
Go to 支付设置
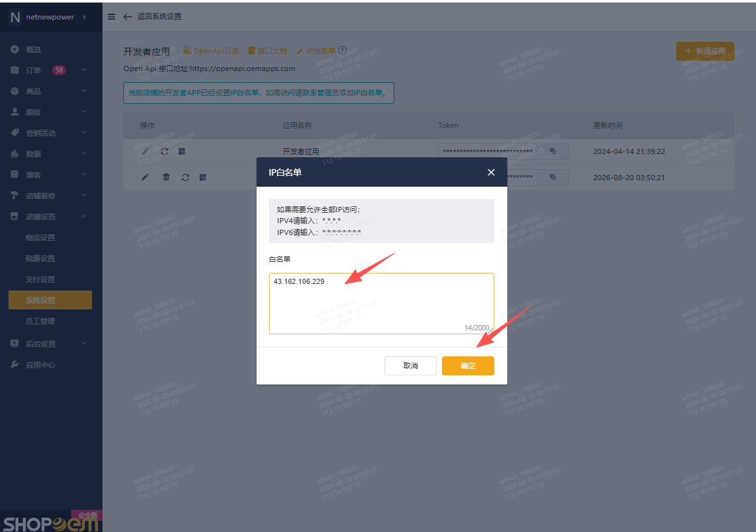click(x=40, y=279)
